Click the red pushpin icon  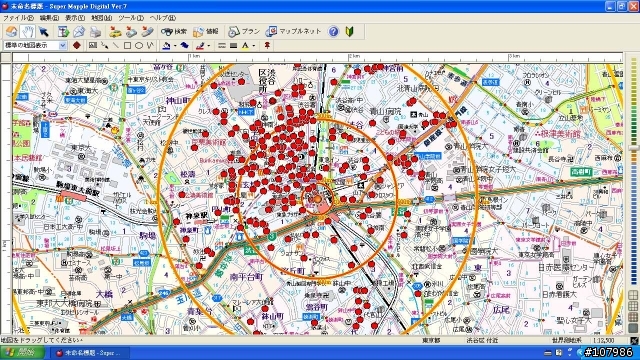[267, 45]
